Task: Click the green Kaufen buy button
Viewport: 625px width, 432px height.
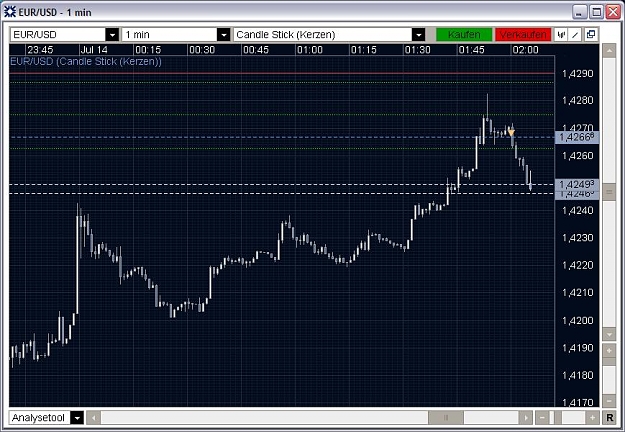Action: tap(464, 35)
